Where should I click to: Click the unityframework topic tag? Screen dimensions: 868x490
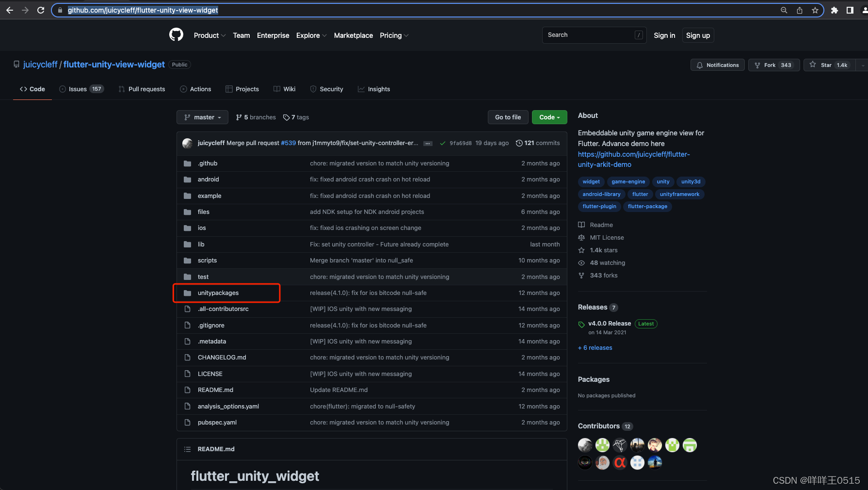tap(679, 194)
